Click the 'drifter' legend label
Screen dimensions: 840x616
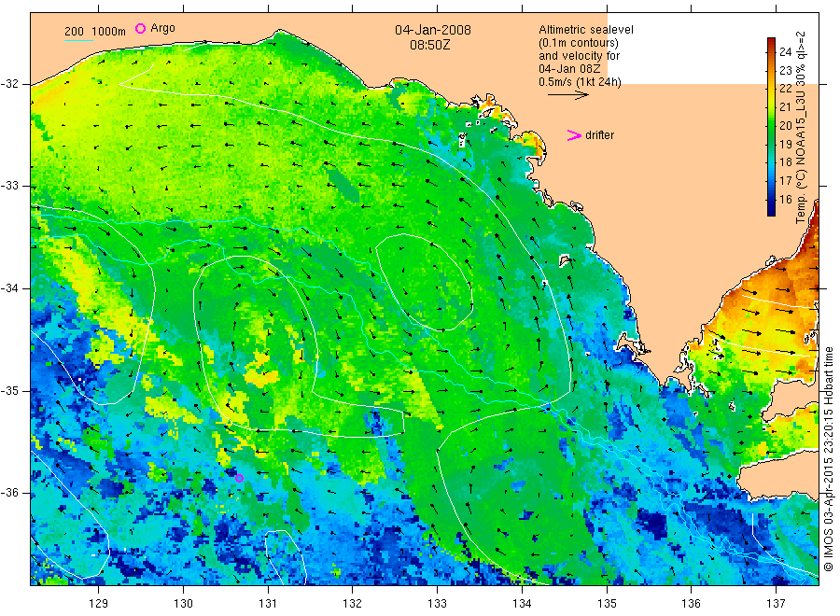pos(599,135)
